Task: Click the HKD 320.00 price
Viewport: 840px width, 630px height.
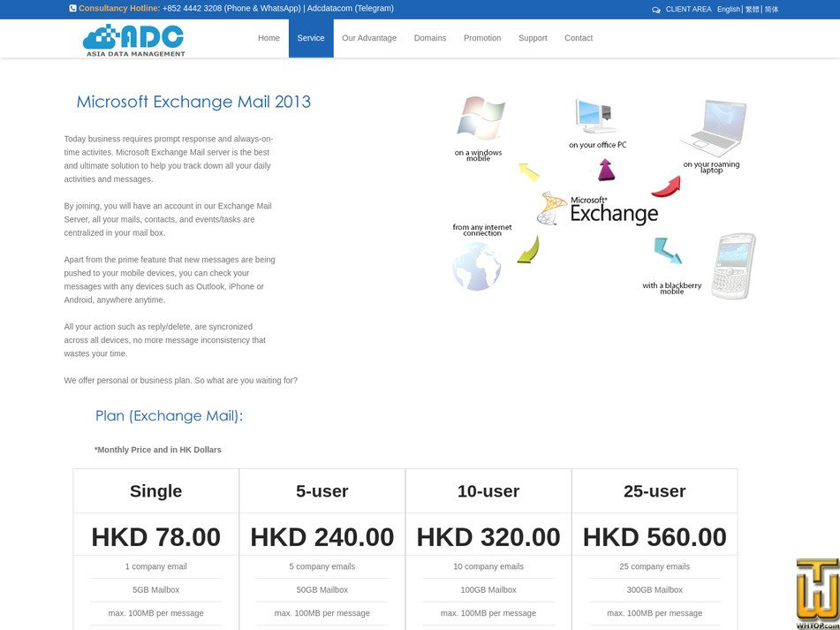Action: point(488,537)
